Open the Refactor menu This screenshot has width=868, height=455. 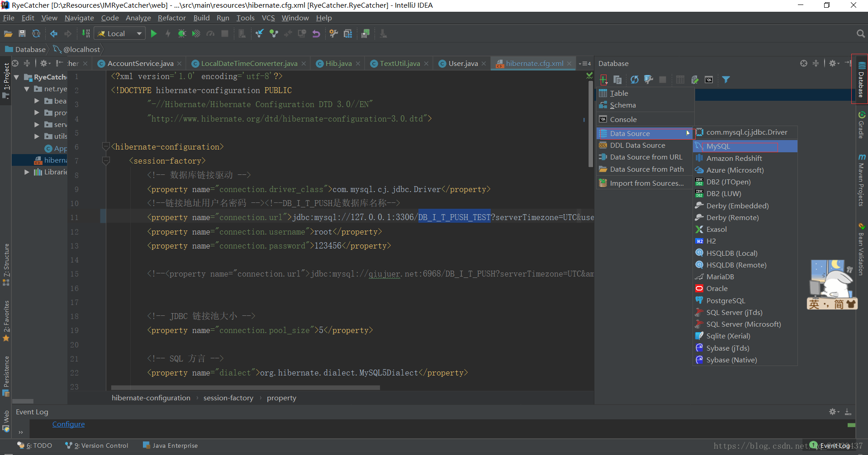pos(171,18)
